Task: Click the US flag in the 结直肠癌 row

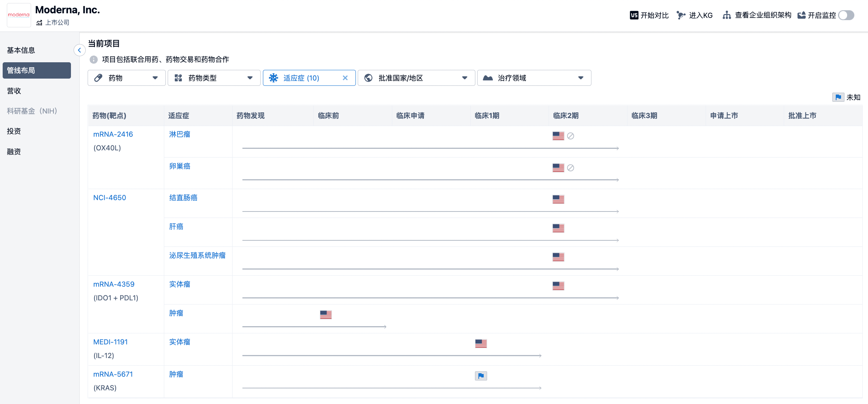Action: pyautogui.click(x=558, y=199)
